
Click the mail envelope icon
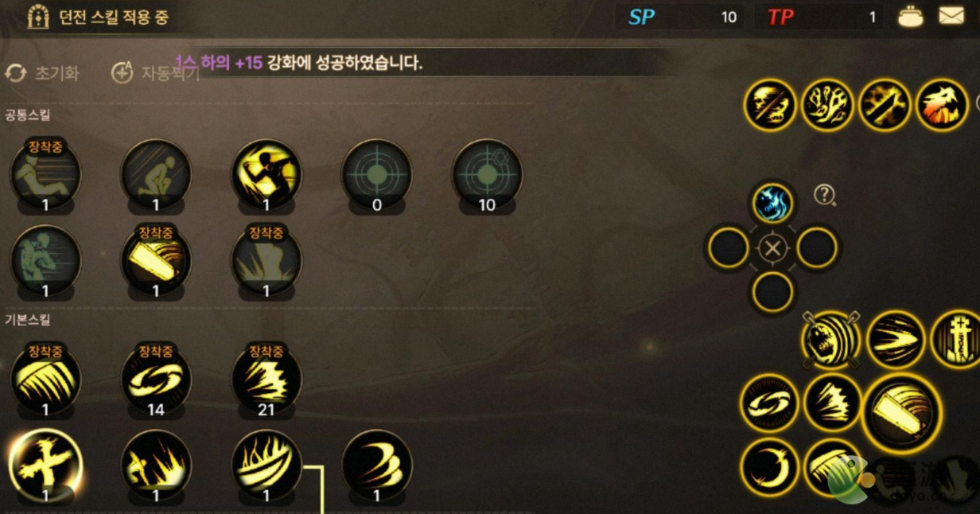point(951,16)
